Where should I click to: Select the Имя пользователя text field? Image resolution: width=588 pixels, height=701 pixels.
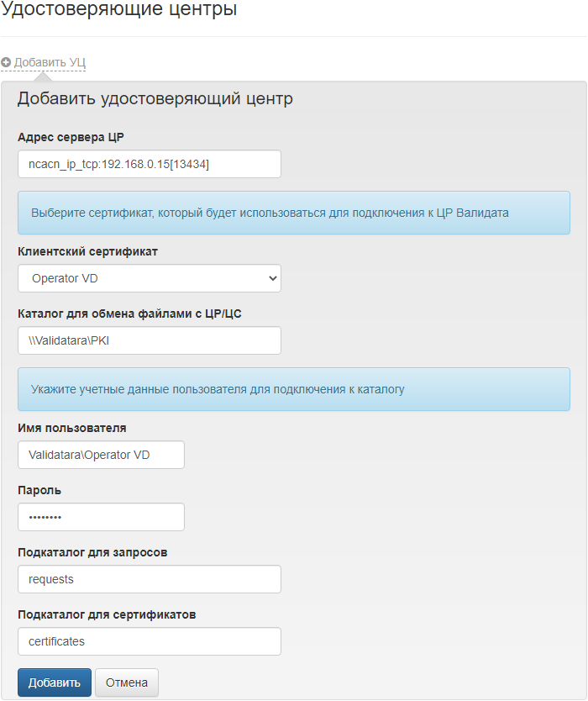(x=101, y=455)
